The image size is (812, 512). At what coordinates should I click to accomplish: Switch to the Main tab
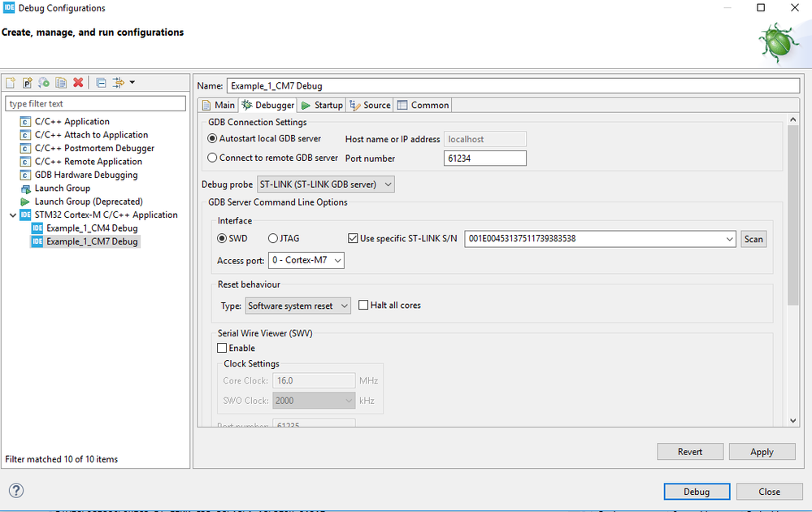pos(218,105)
